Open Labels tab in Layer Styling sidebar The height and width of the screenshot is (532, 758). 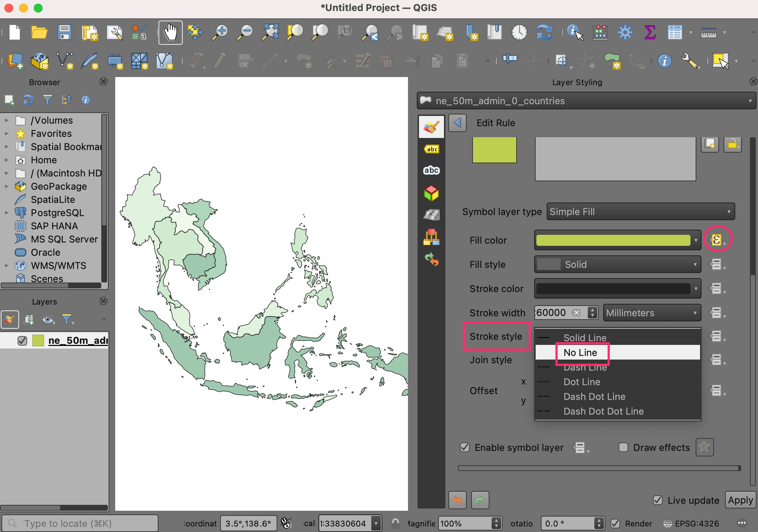point(431,149)
